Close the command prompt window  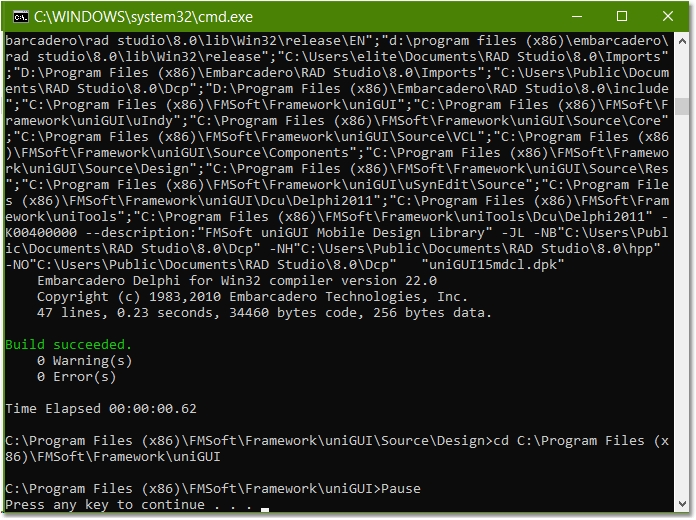click(x=666, y=16)
